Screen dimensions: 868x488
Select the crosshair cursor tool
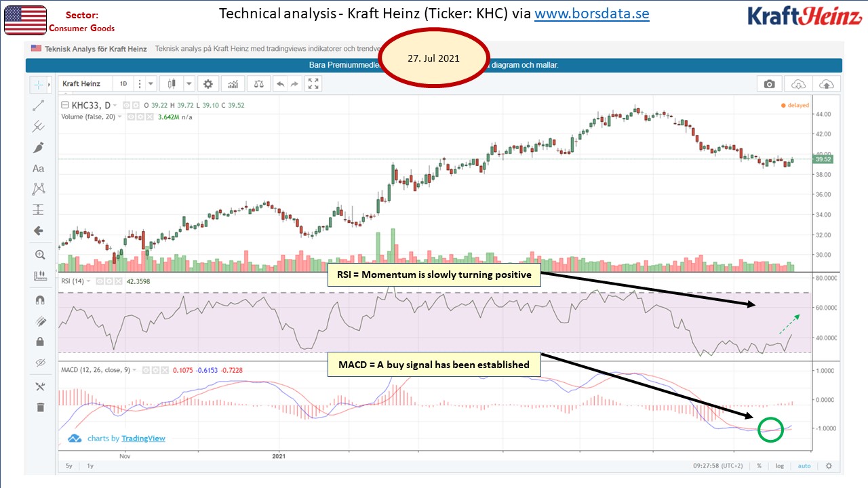coord(39,85)
